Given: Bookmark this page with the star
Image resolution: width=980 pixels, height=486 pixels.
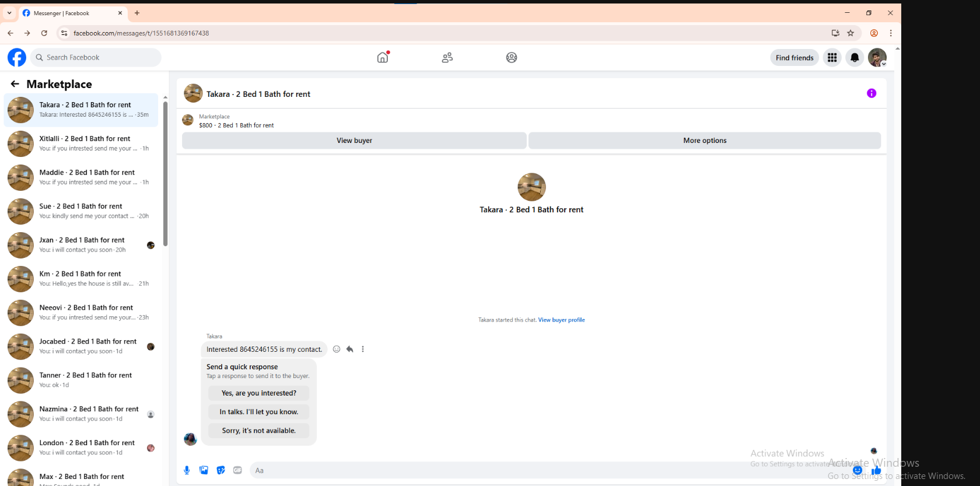Looking at the screenshot, I should pos(850,33).
